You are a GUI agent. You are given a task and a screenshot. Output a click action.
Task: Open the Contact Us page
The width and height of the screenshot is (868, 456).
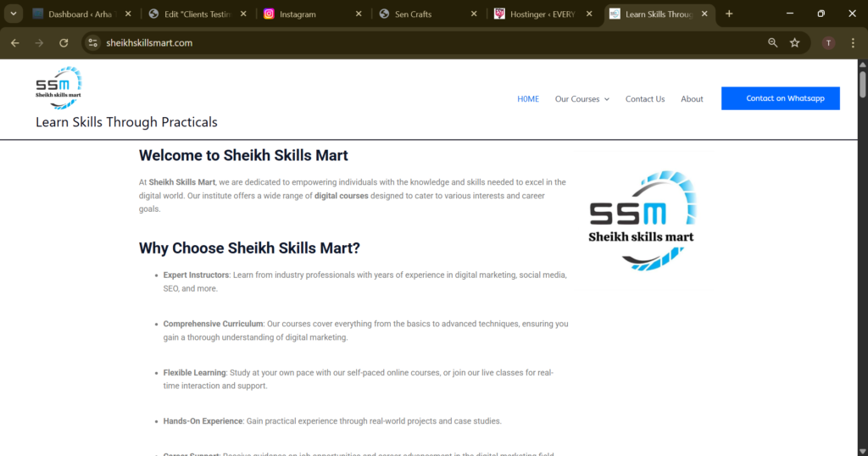(x=645, y=99)
